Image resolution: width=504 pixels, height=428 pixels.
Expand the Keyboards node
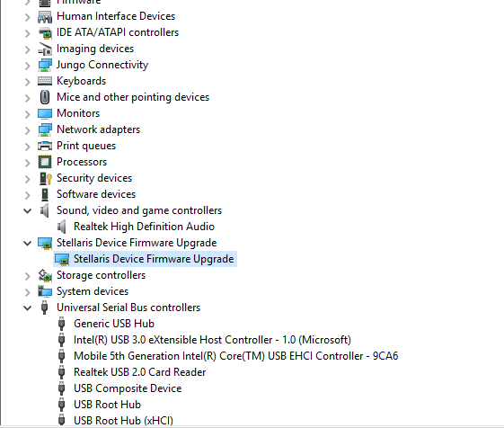click(x=28, y=82)
